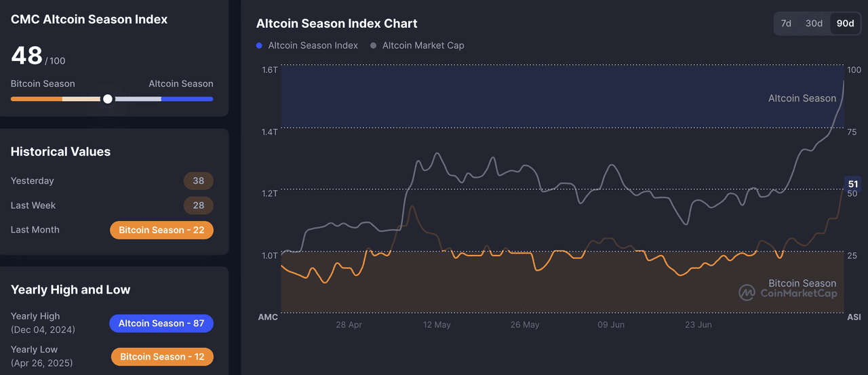Image resolution: width=868 pixels, height=375 pixels.
Task: Click the Yearly Low Bitcoin Season badge
Action: [162, 357]
